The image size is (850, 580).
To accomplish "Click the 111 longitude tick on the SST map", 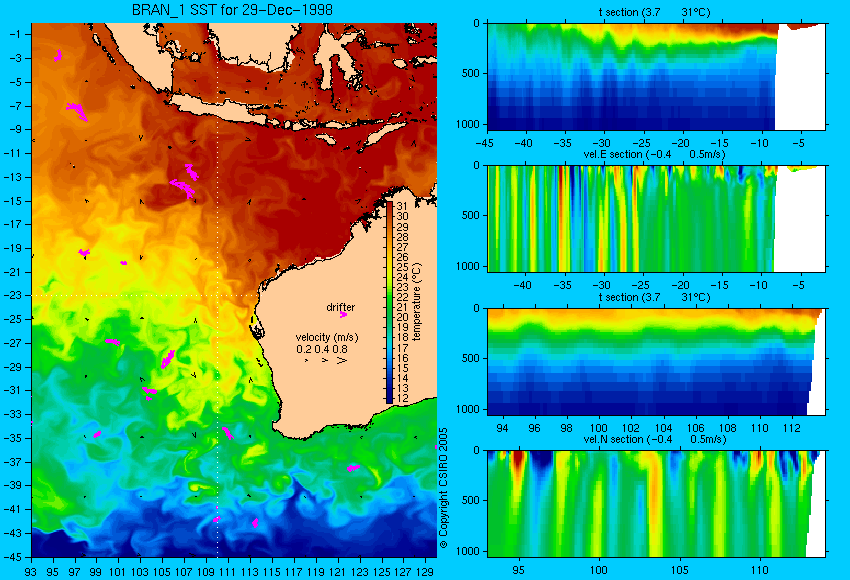I will (x=228, y=571).
